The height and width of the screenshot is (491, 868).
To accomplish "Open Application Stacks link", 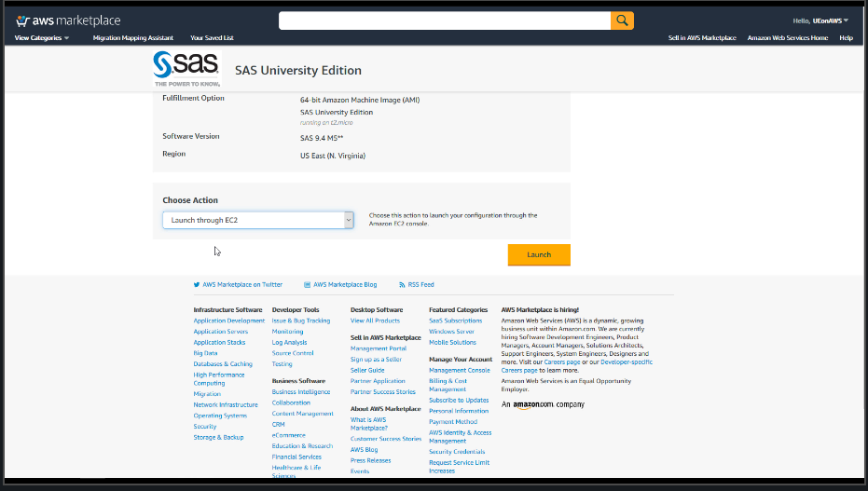I will (219, 342).
